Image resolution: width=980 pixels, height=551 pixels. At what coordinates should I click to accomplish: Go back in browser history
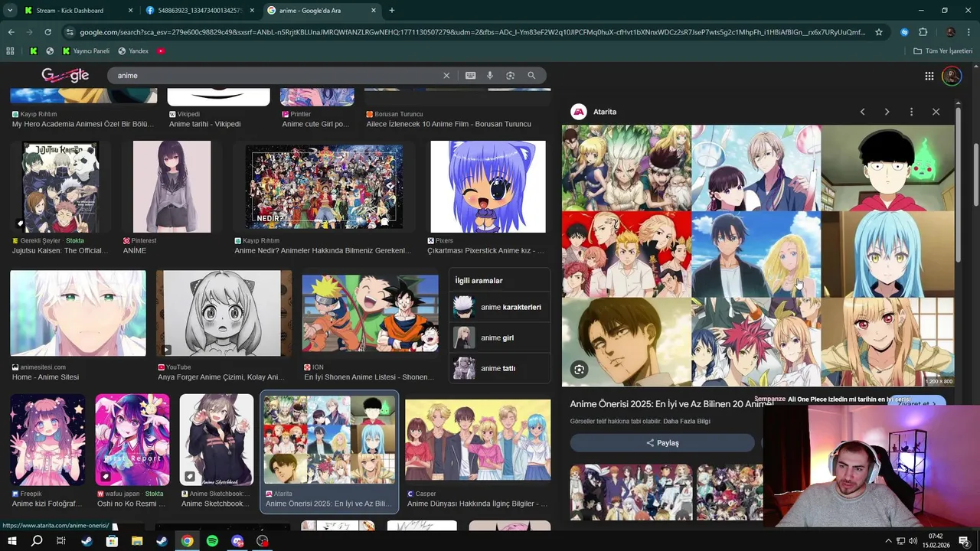11,32
